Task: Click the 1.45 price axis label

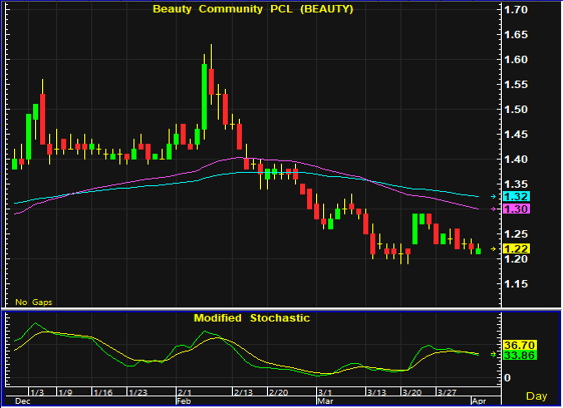Action: pos(516,135)
